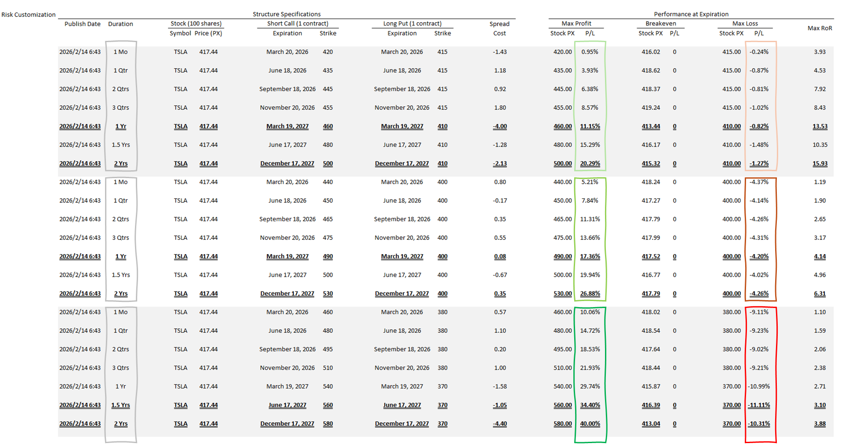Select the Duration column header
Screen dimensions: 868x447
click(x=121, y=24)
